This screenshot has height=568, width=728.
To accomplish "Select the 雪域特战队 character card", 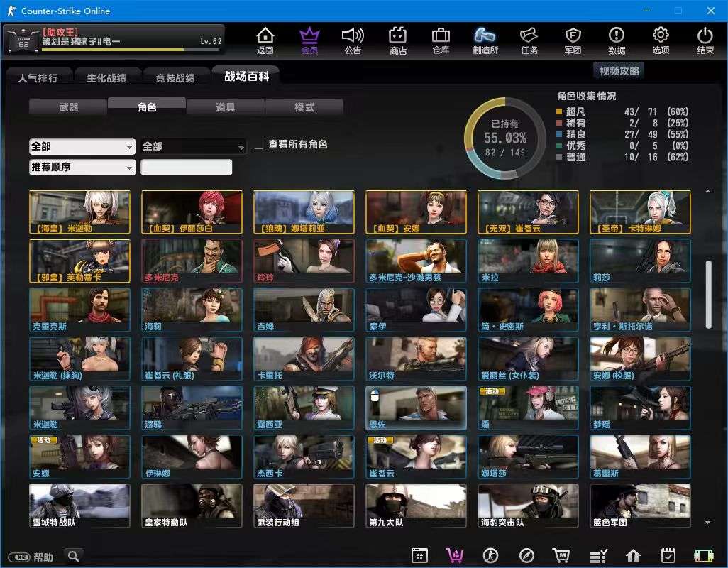I will tap(79, 506).
